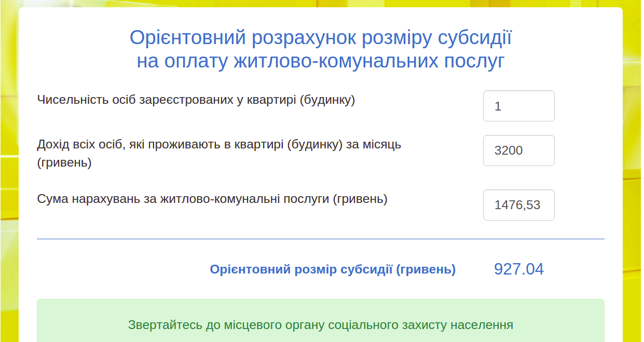The height and width of the screenshot is (342, 644).
Task: Click the utility charges field showing 1476,53
Action: (518, 205)
